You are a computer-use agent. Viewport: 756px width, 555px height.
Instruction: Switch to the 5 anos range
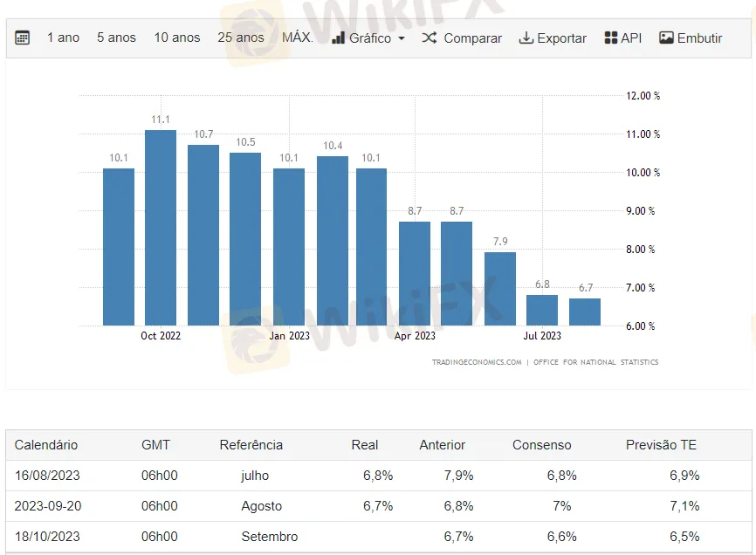click(x=116, y=38)
